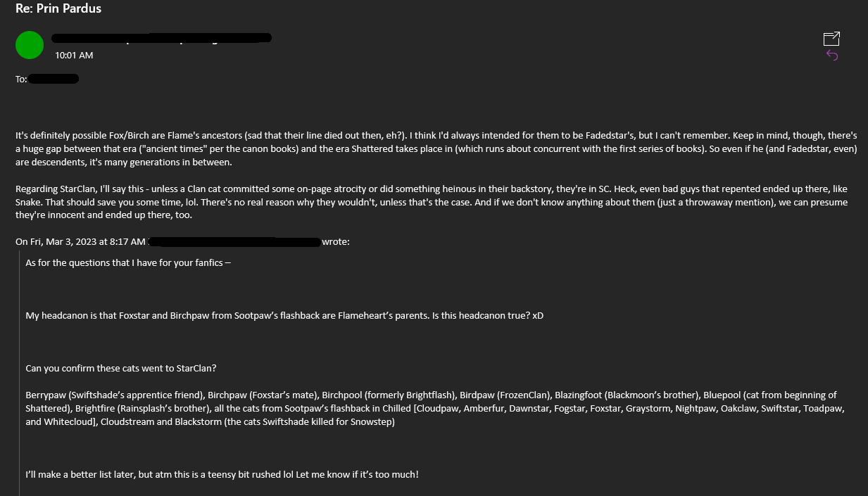Screen dimensions: 868x496
Task: Click the purple reply arrow icon
Action: click(x=832, y=55)
